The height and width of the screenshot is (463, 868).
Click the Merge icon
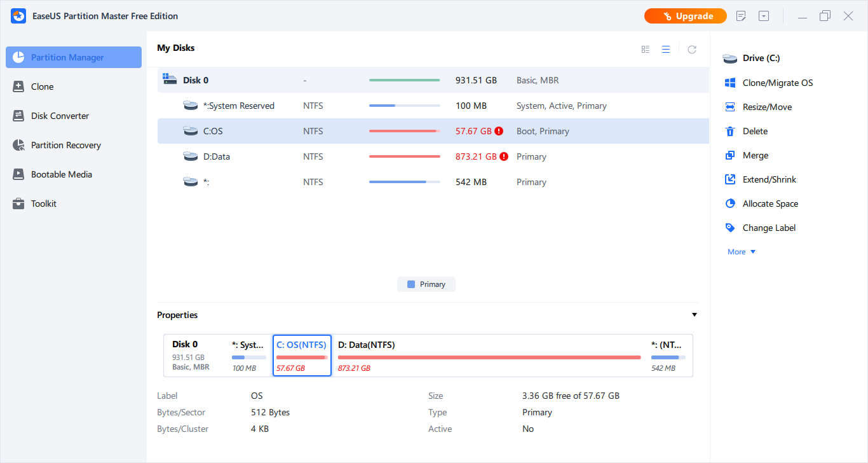pos(730,155)
